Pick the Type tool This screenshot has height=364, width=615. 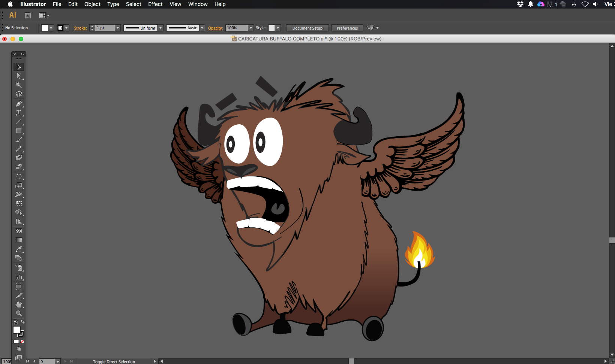[x=18, y=113]
